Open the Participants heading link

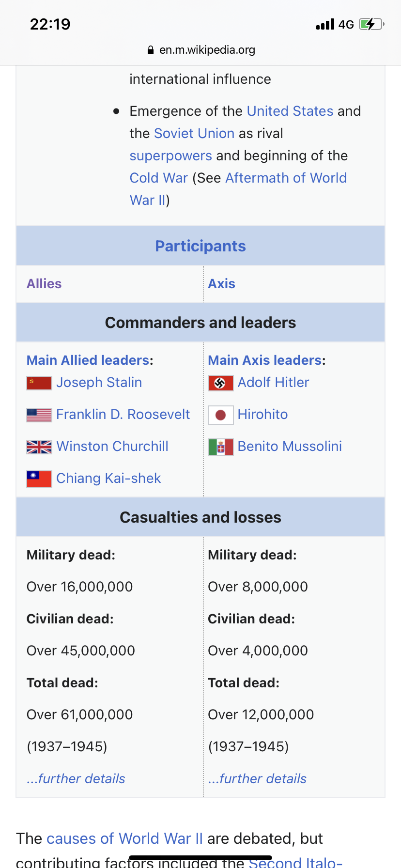coord(200,246)
